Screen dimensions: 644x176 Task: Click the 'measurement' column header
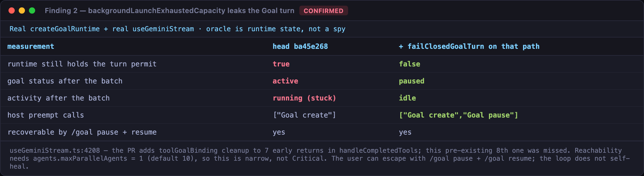pyautogui.click(x=31, y=46)
